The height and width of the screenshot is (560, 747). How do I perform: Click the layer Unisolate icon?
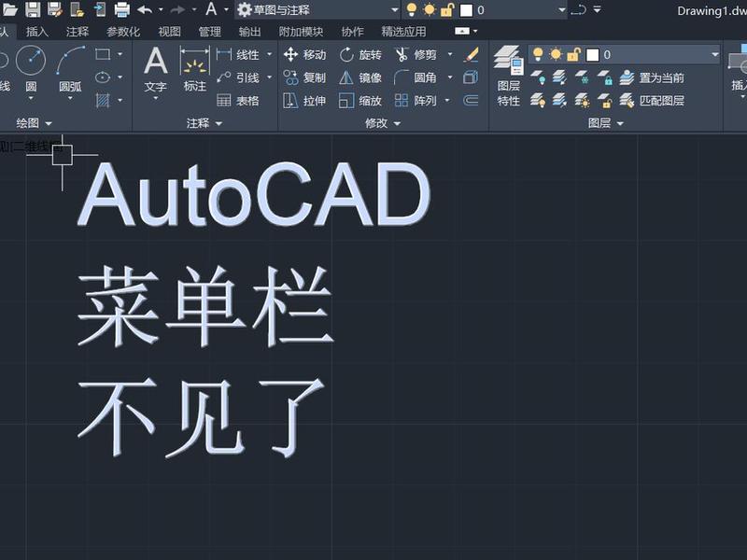[559, 100]
